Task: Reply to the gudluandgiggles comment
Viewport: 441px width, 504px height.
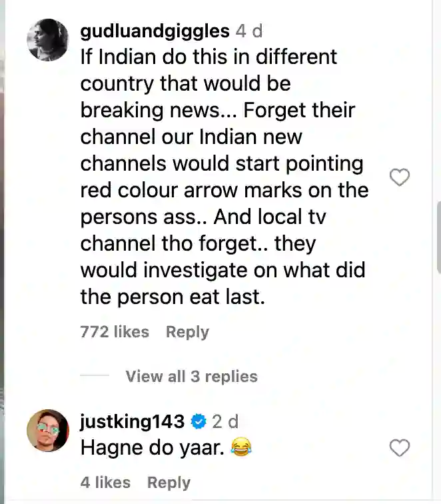Action: (187, 332)
